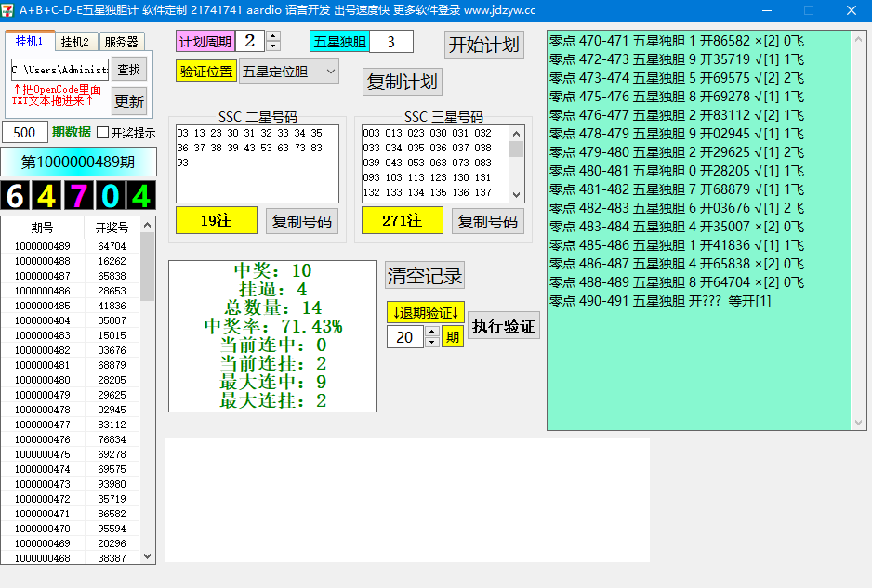
Task: Copy numbers with 二星 复制号码 button
Action: tap(302, 221)
